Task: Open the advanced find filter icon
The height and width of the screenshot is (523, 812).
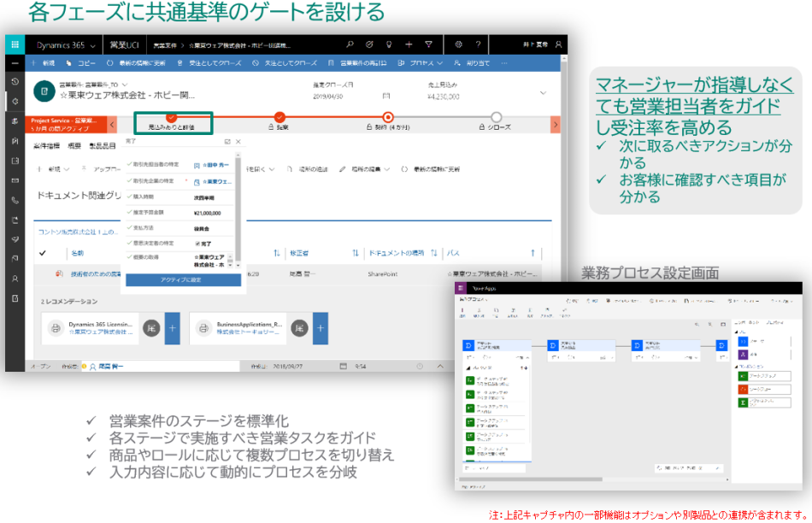Action: 429,44
